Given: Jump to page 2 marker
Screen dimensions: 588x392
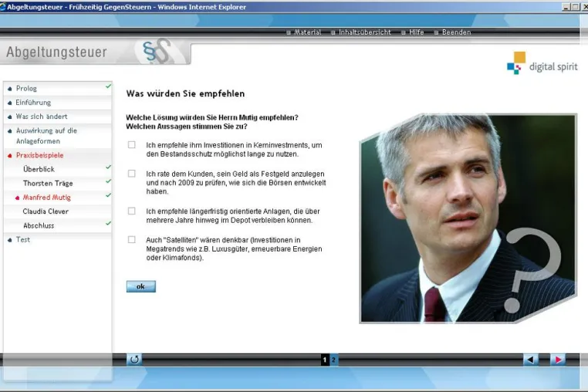Looking at the screenshot, I should point(333,360).
